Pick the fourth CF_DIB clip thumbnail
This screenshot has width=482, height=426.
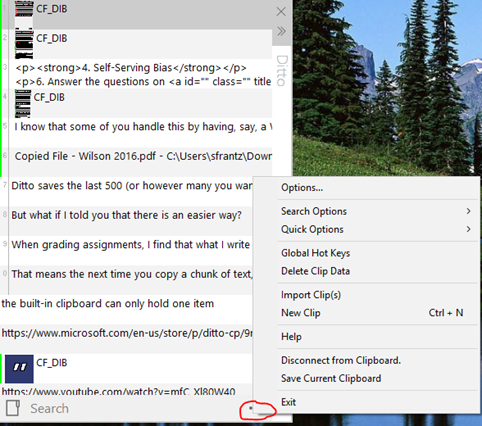tap(23, 103)
